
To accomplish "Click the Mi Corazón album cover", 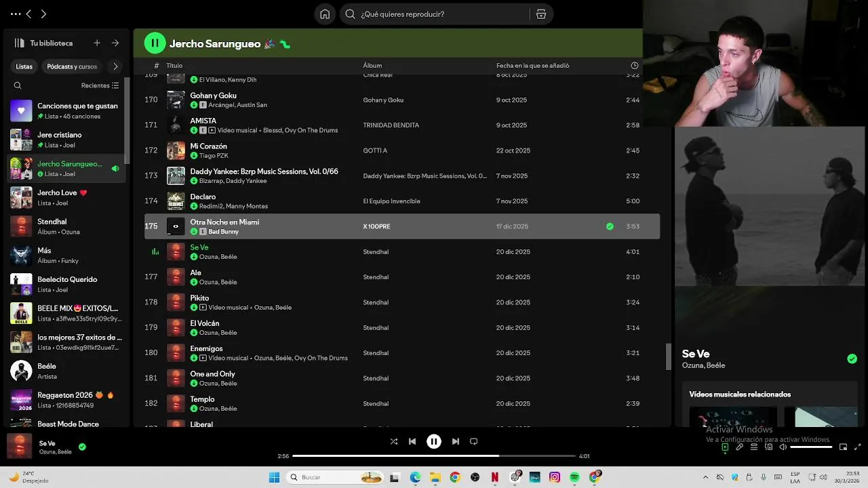I will [176, 150].
